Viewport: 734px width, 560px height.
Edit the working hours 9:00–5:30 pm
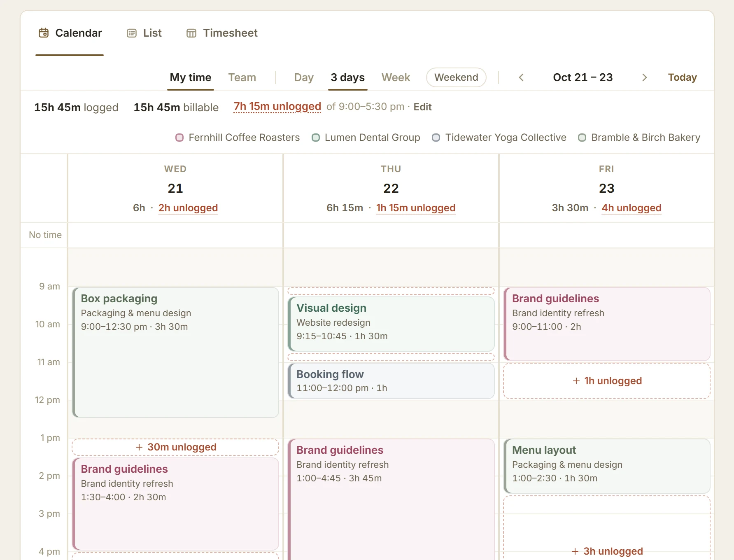click(422, 107)
